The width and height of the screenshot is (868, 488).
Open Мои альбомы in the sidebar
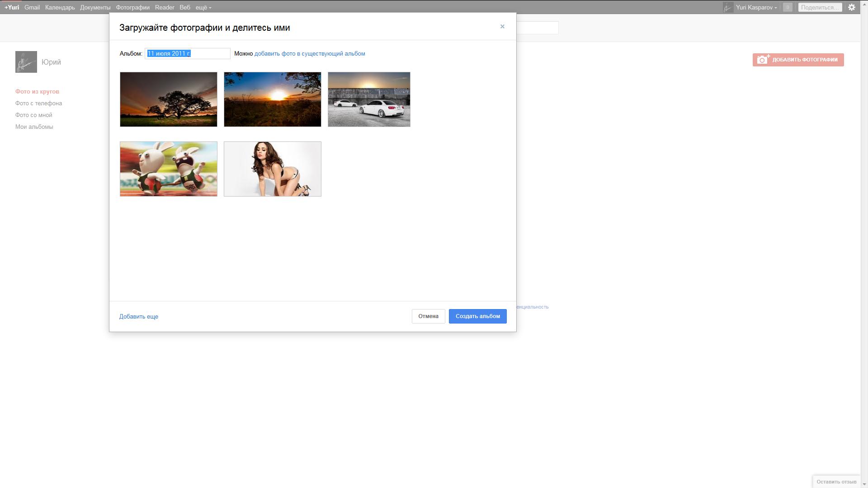[34, 127]
